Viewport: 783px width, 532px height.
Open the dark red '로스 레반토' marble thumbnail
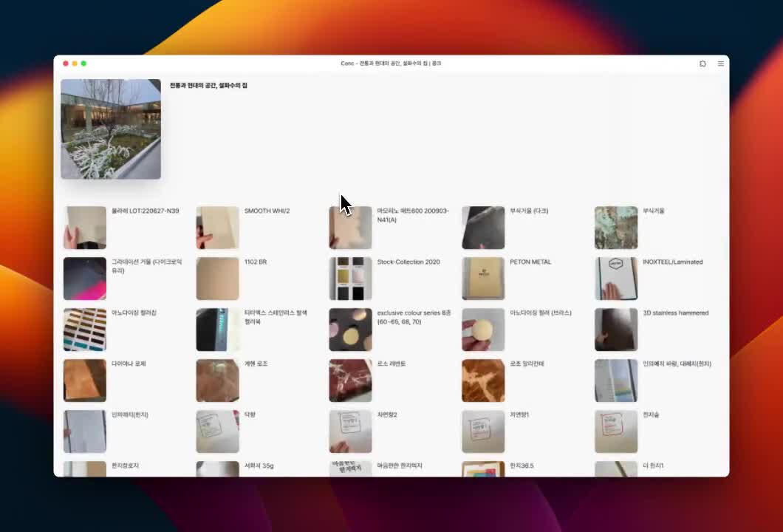pos(351,381)
